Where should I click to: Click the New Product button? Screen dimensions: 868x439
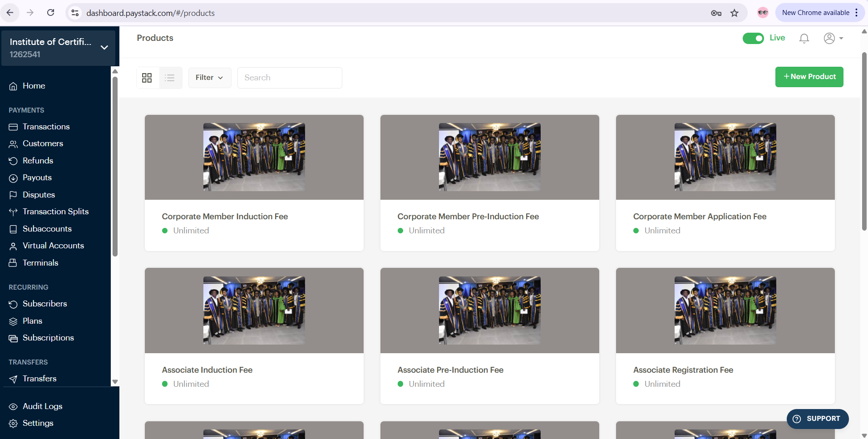pos(809,77)
